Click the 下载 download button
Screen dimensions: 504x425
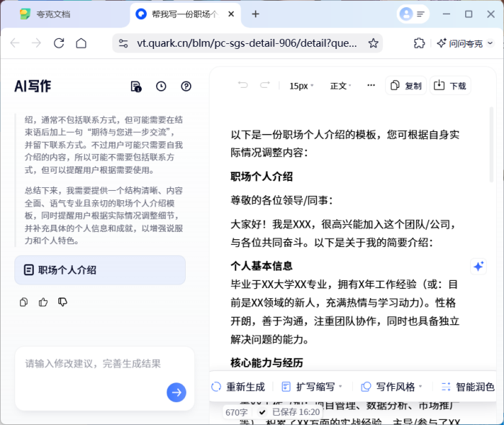[x=450, y=86]
